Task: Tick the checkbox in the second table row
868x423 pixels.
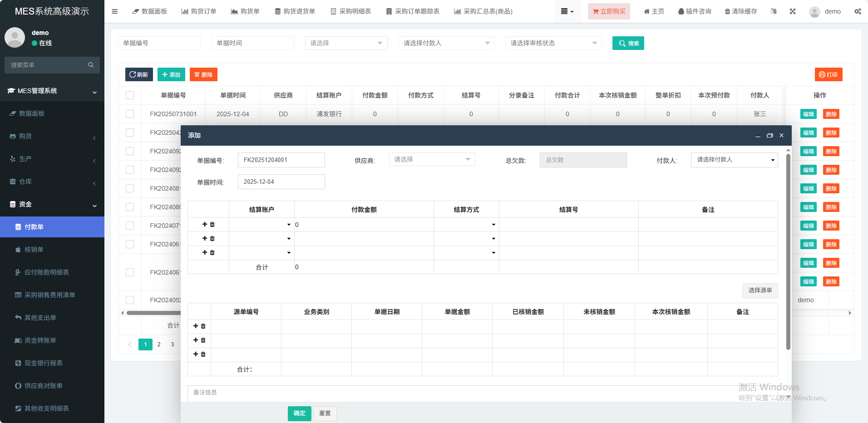Action: pyautogui.click(x=130, y=133)
